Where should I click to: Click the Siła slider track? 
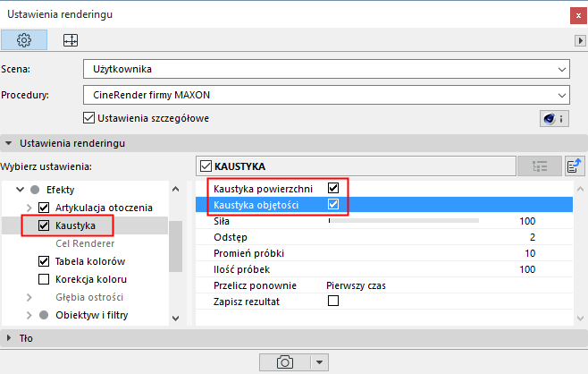404,221
